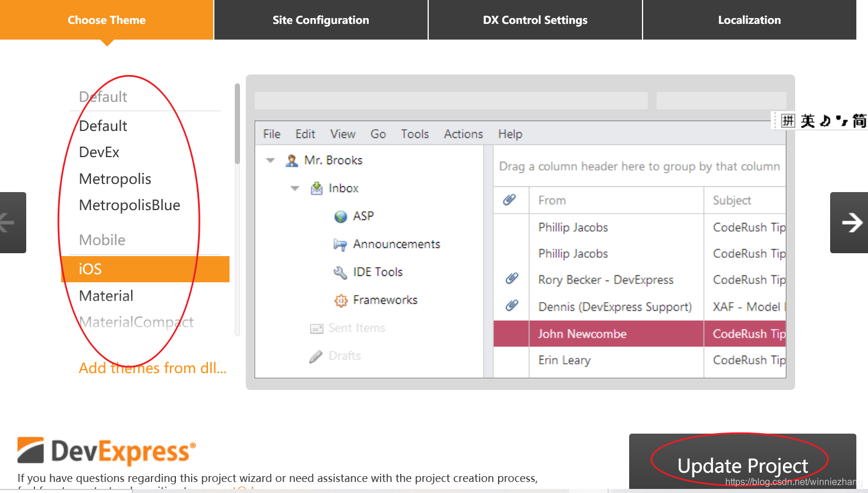Click the Update Project button
This screenshot has width=868, height=493.
743,461
